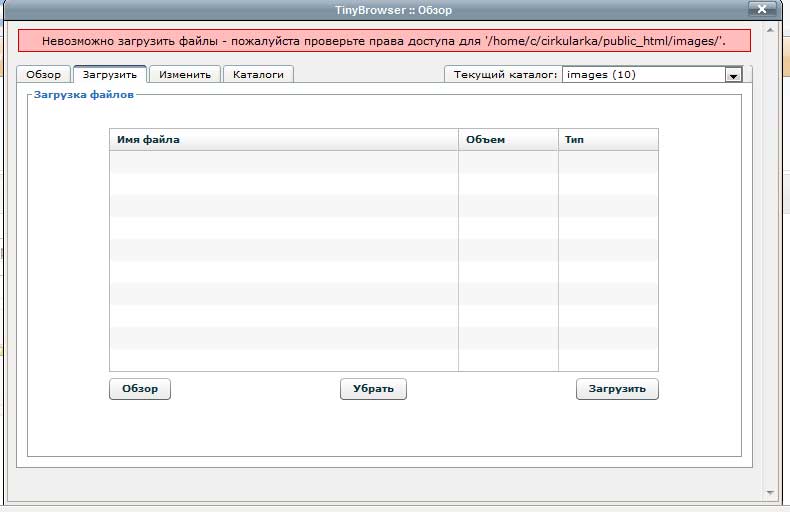The height and width of the screenshot is (512, 790).
Task: Click the TinyBrowser :: Обзор title bar
Action: (393, 9)
